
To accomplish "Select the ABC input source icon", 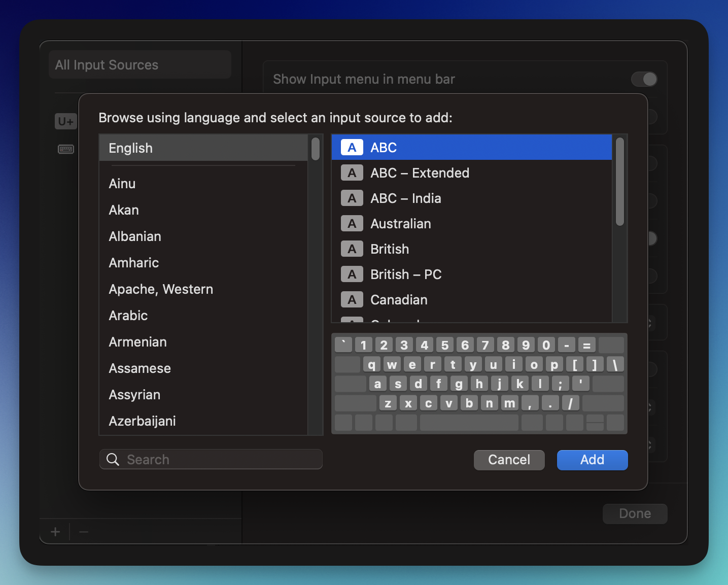I will pos(352,147).
